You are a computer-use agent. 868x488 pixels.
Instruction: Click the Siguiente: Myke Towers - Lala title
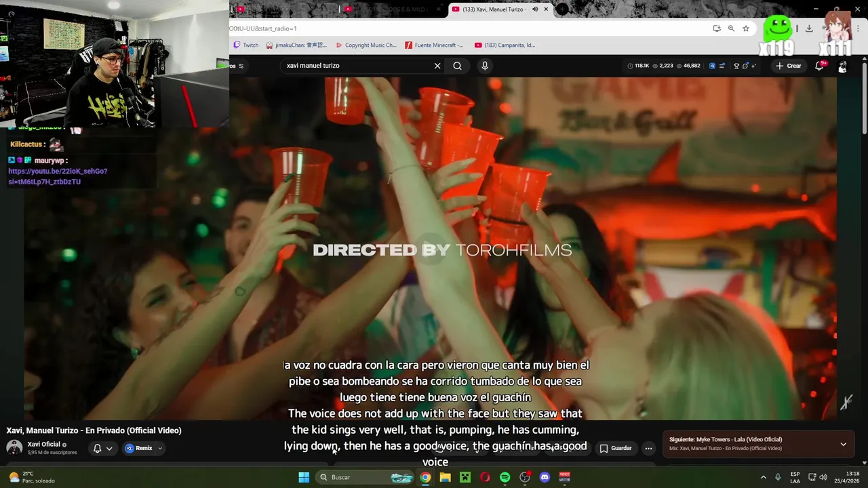point(726,440)
